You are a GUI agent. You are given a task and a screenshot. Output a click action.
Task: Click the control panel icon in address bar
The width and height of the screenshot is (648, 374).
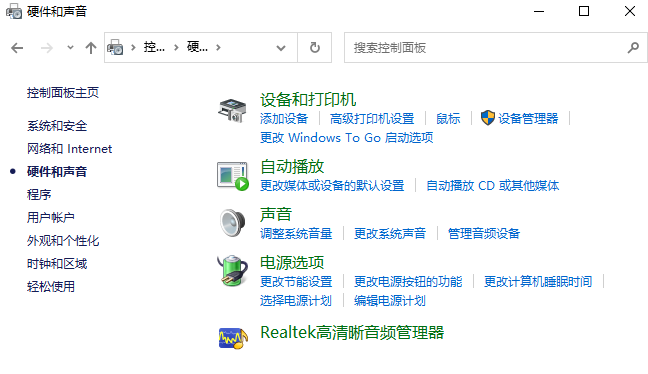[x=115, y=48]
